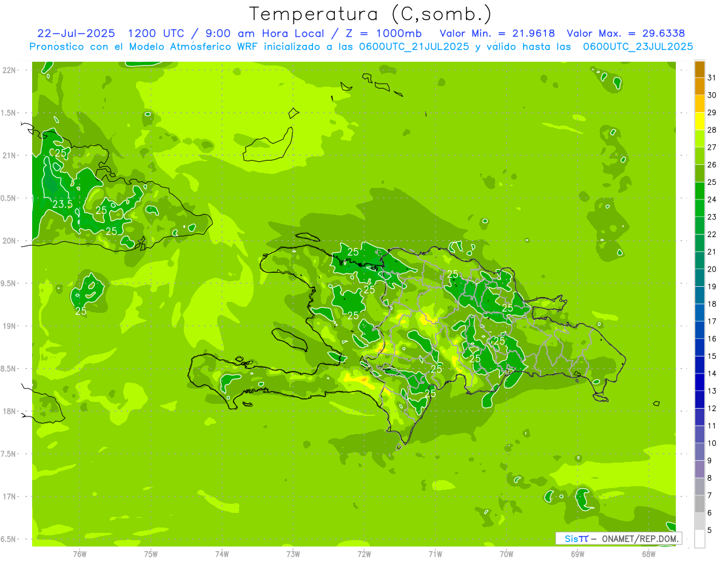Click the '10' value on the color scale

[x=712, y=443]
